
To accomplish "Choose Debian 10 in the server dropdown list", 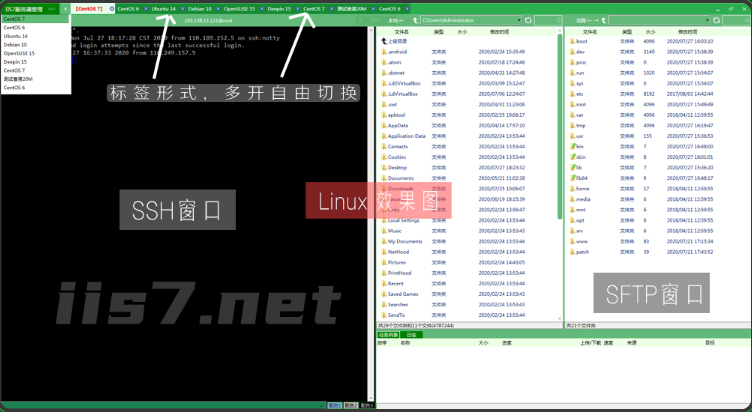I will tap(36, 45).
